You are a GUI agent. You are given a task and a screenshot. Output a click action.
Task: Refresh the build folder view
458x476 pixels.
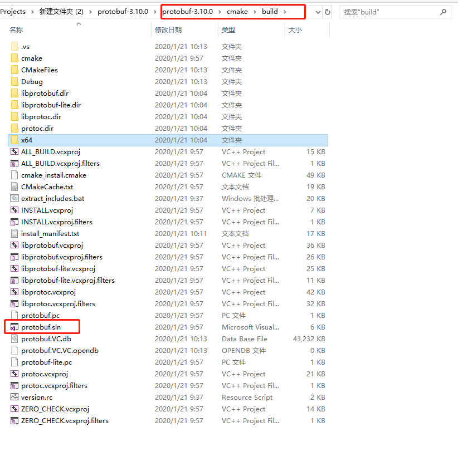pos(327,12)
